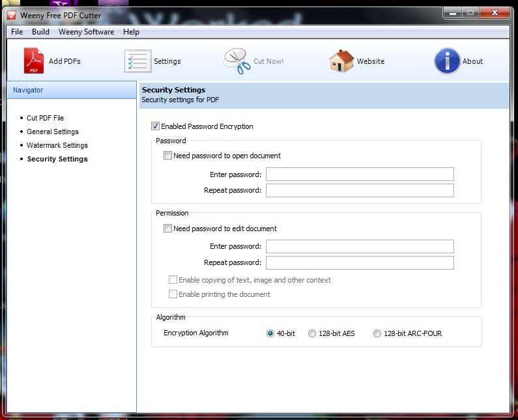Open General Settings in Navigator
518x420 pixels.
tap(52, 132)
